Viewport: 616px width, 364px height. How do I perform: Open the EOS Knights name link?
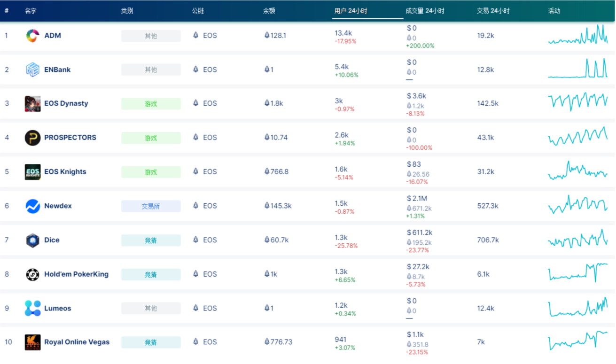[x=65, y=171]
